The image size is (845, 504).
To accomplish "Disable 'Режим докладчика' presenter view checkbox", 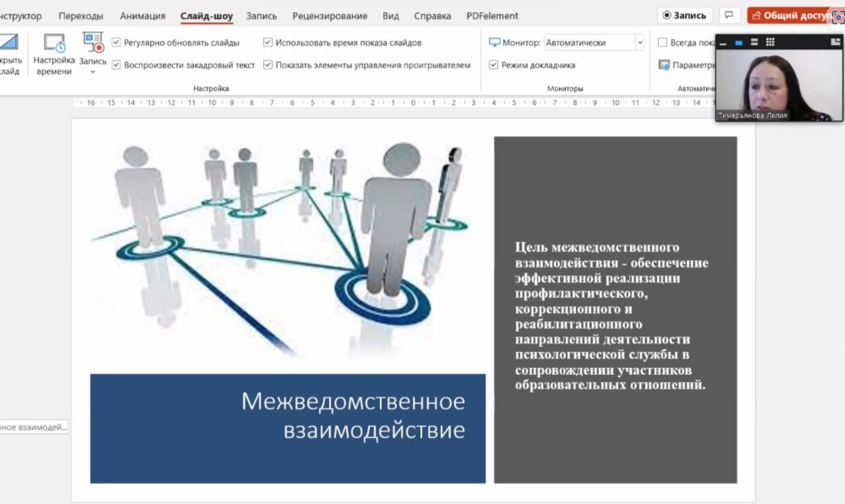I will 493,66.
